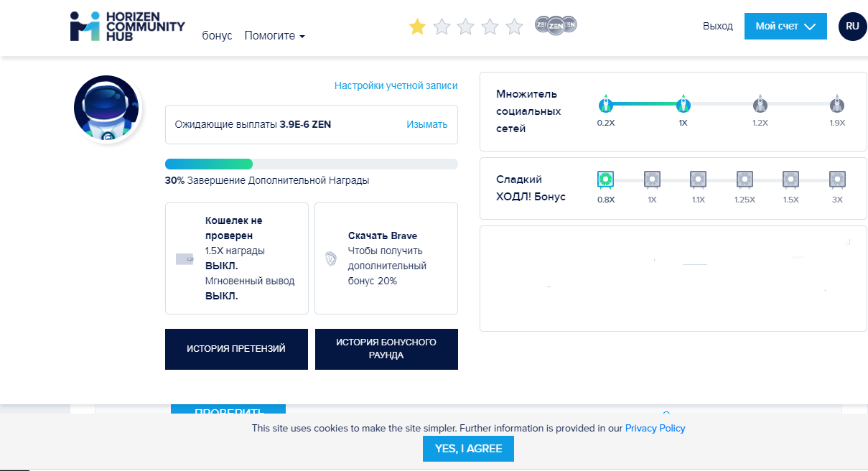Select the fifth rating star
Screen dimensions: 868x471
[515, 27]
